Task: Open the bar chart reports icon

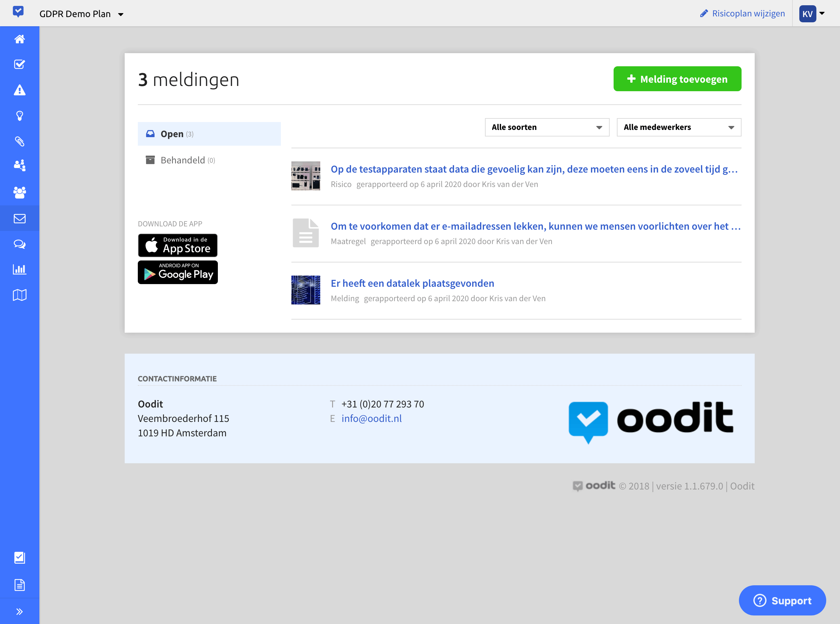Action: tap(20, 269)
